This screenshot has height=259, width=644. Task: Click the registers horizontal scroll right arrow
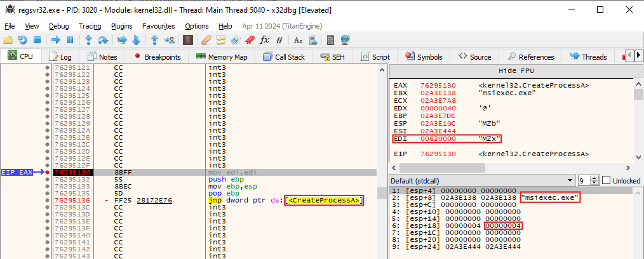627,168
